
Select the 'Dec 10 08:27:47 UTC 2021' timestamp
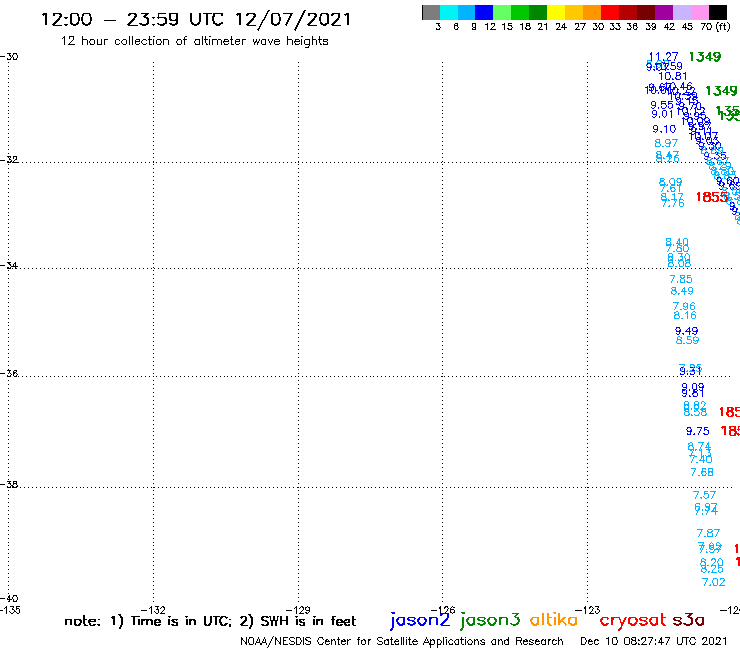[x=654, y=641]
